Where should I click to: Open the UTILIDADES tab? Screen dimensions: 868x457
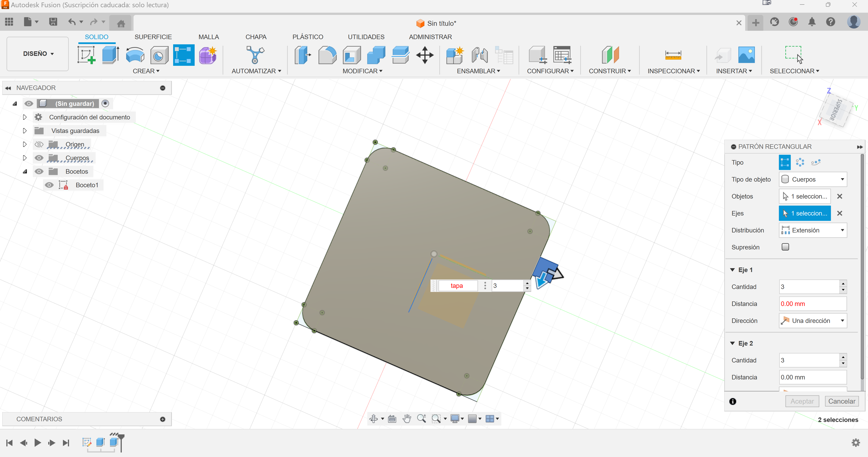(366, 37)
